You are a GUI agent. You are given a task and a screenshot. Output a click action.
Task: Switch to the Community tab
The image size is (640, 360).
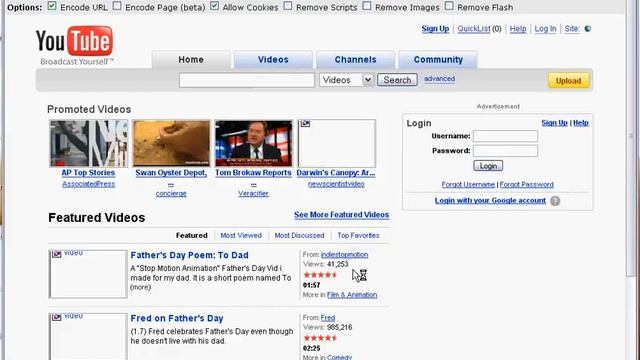438,60
